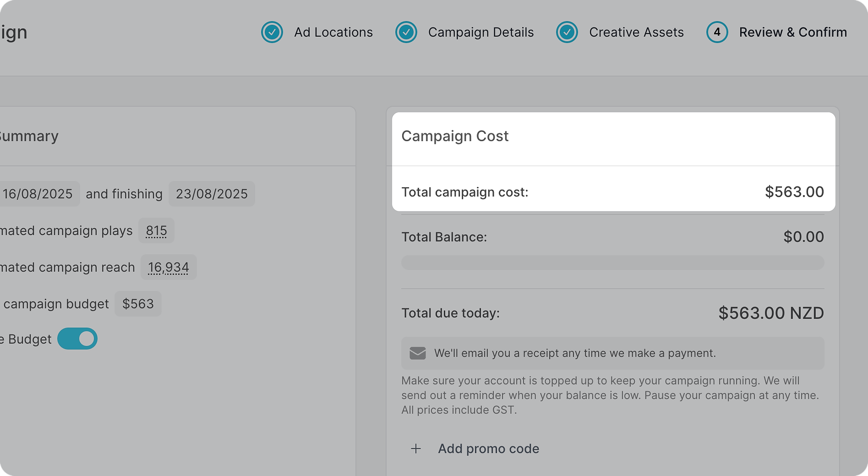
Task: Click the Add promo code link
Action: pos(488,449)
